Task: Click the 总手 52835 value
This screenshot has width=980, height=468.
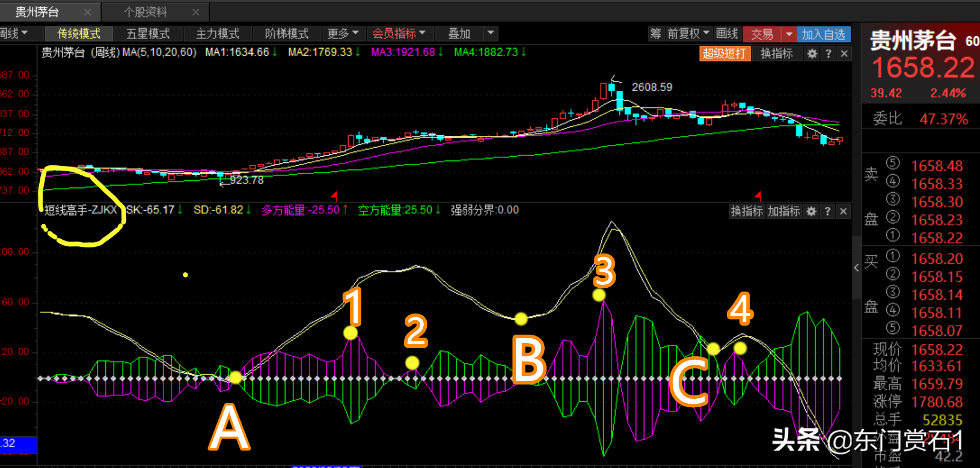Action: pos(942,420)
